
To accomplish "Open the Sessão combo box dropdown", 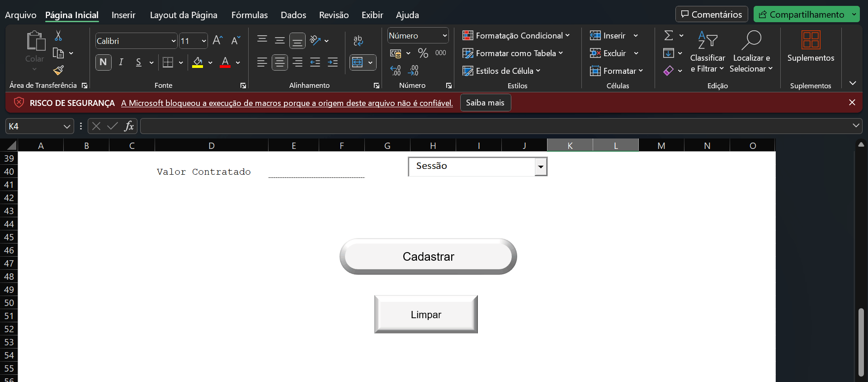I will (541, 167).
